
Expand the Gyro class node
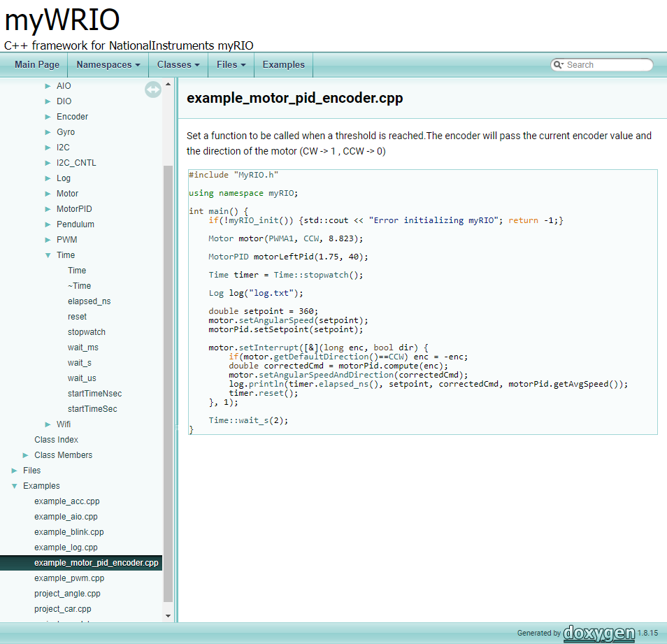click(48, 132)
